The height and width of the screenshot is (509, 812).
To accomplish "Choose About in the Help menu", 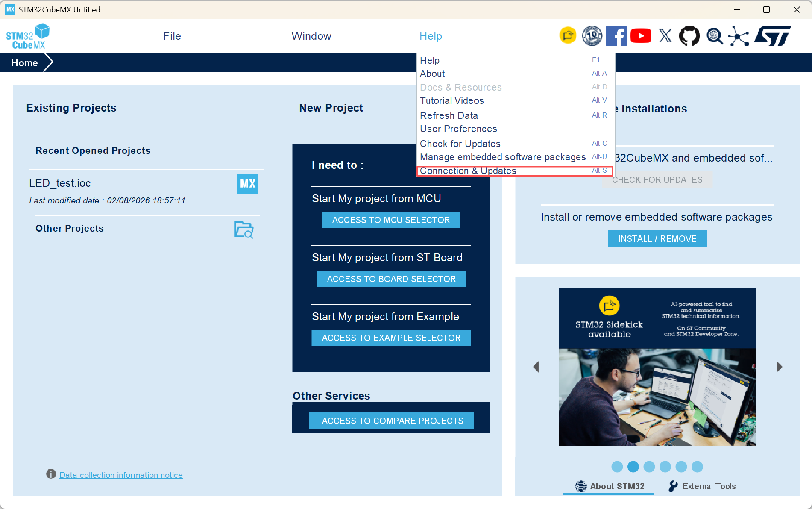I will coord(516,74).
